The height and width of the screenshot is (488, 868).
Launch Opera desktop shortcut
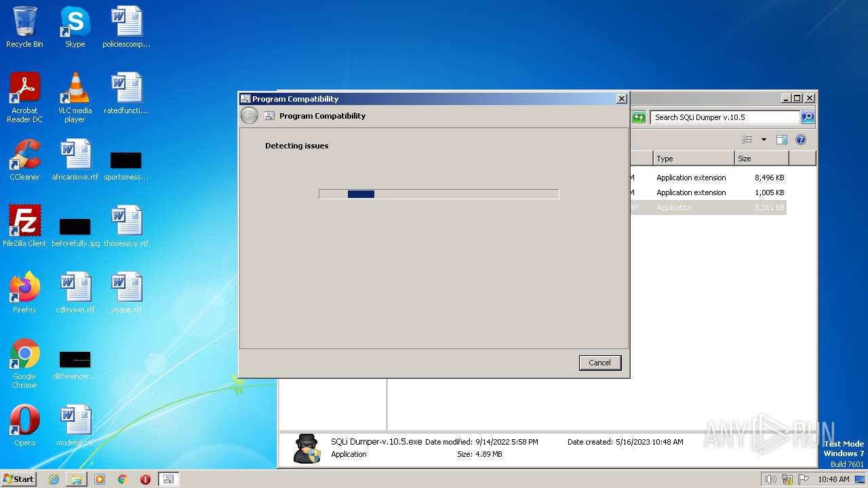[x=24, y=426]
